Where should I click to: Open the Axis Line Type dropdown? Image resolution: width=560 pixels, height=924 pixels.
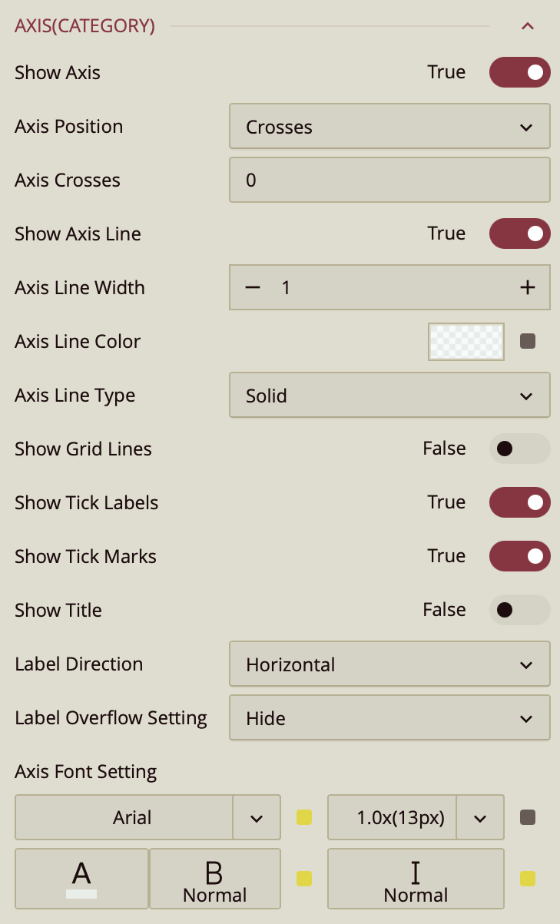point(389,396)
